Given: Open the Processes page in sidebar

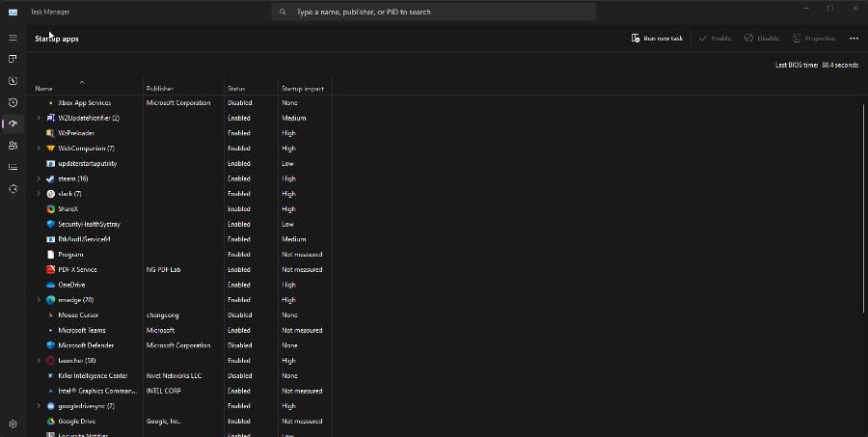Looking at the screenshot, I should 13,59.
